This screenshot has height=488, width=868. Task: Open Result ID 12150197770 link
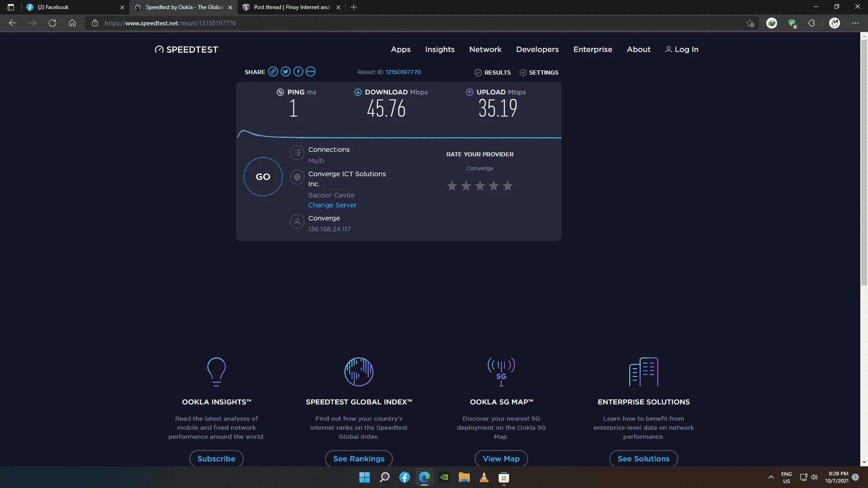403,72
